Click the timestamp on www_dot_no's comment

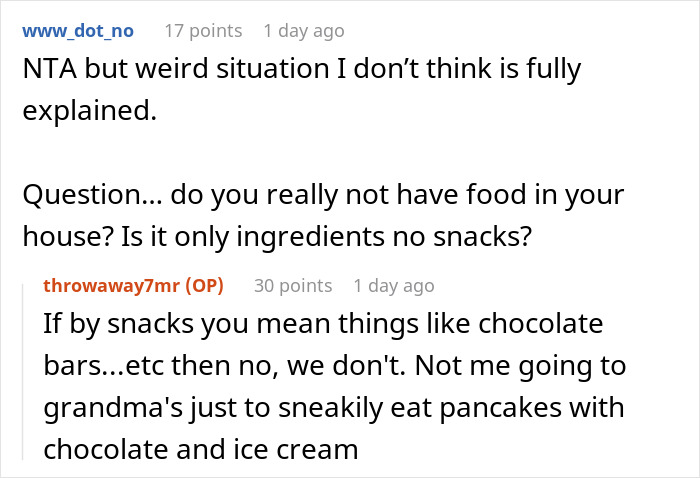click(303, 30)
